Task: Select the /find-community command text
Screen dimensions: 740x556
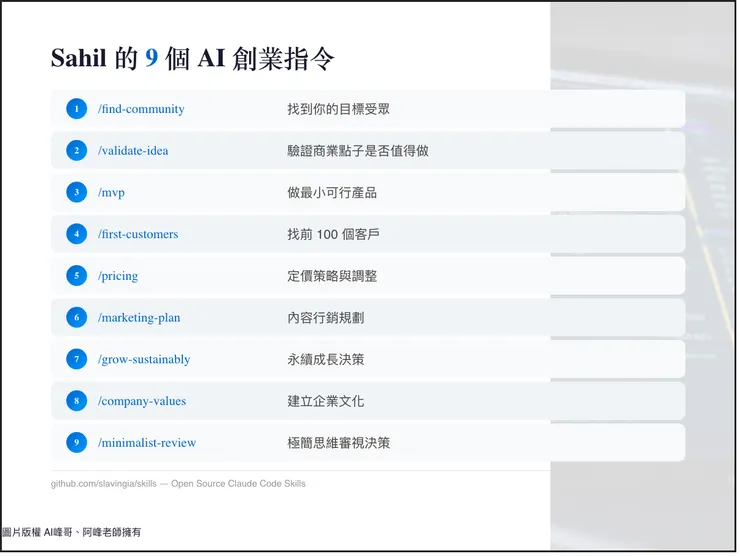Action: click(x=141, y=109)
